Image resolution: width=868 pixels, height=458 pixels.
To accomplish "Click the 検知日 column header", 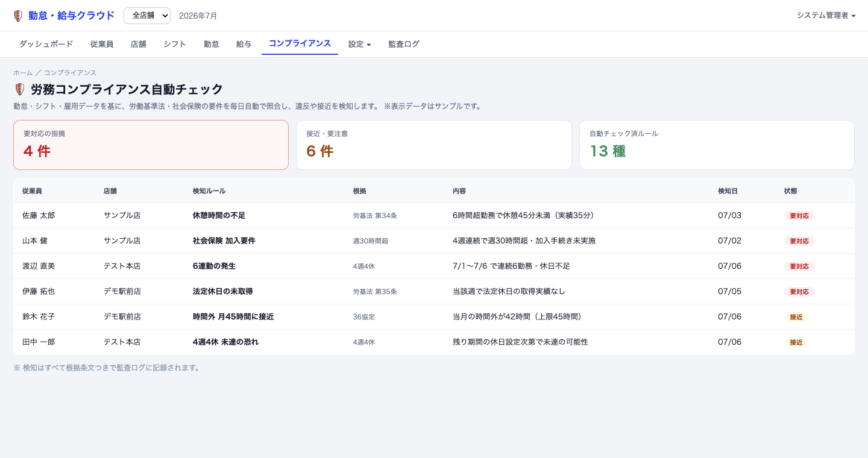I will pyautogui.click(x=728, y=191).
